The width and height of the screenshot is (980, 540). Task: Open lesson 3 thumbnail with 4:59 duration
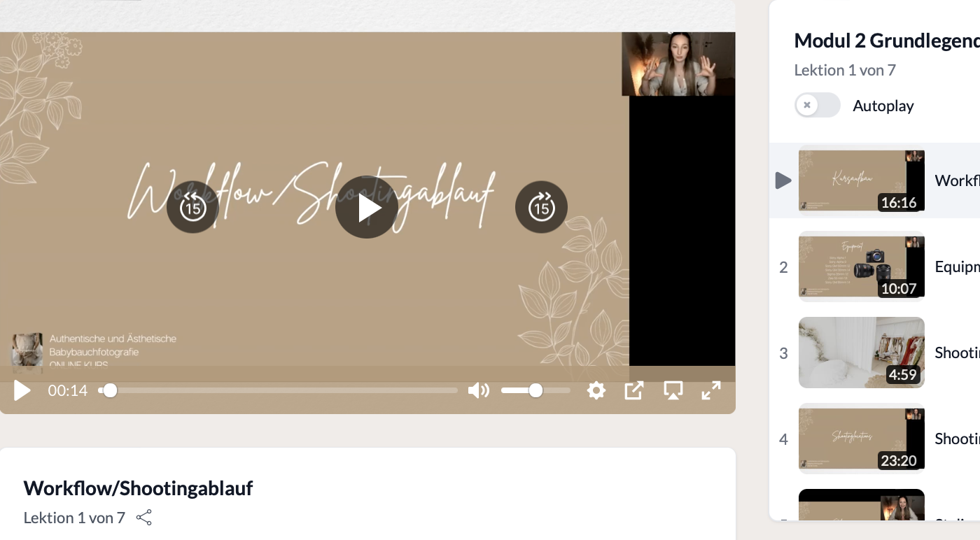(x=862, y=353)
